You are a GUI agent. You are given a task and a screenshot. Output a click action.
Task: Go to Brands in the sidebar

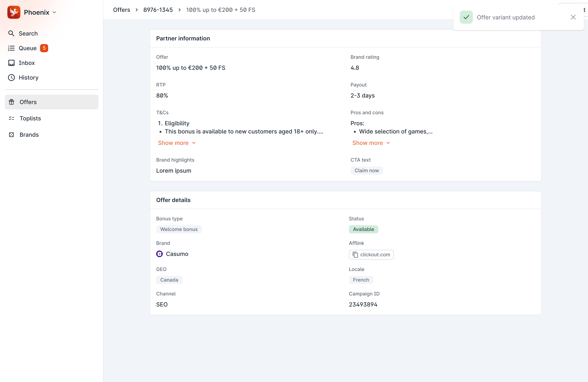click(x=29, y=134)
